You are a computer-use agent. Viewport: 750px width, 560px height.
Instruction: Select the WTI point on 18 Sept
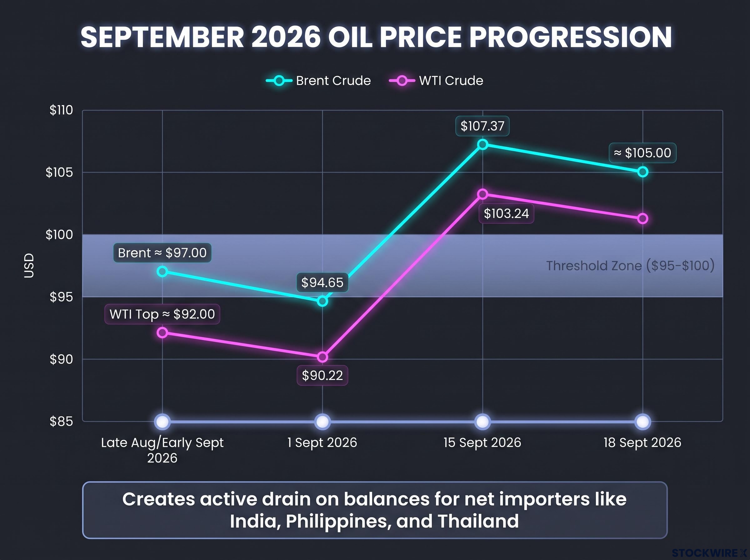point(642,219)
